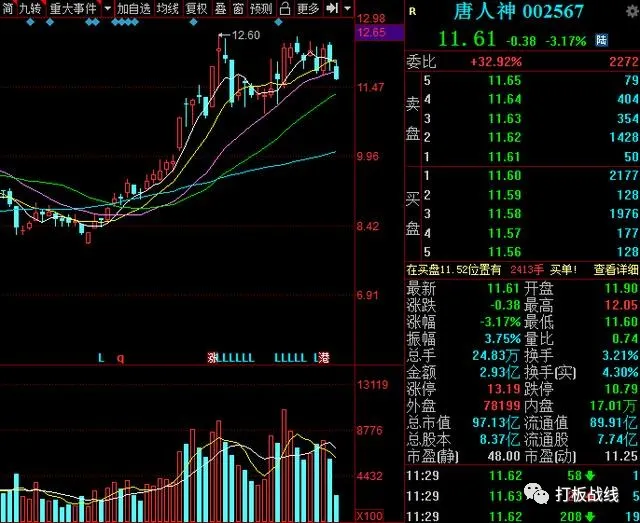This screenshot has height=523, width=640.
Task: Toggle the 复权 price adjustment option
Action: pyautogui.click(x=197, y=8)
